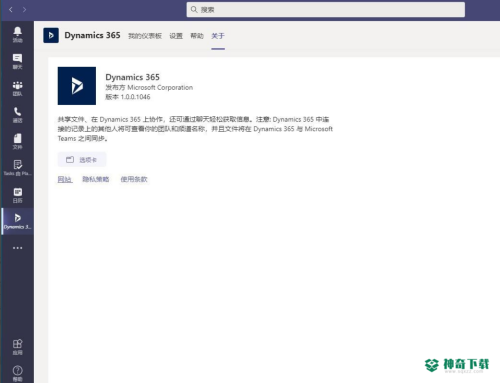Switch to the 帮助 tab
Viewport: 500px width, 383px height.
(197, 36)
